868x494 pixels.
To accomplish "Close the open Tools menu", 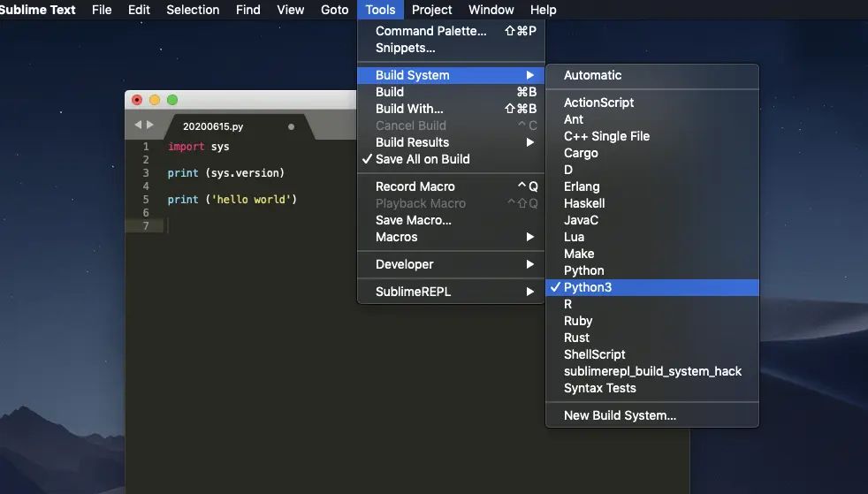I will click(380, 10).
